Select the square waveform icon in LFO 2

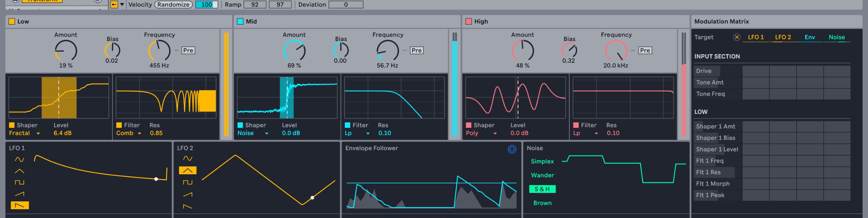tap(188, 182)
